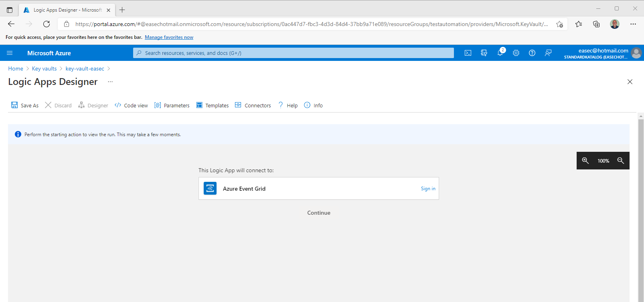Viewport: 644px width, 302px height.
Task: Switch to Code view
Action: (131, 105)
